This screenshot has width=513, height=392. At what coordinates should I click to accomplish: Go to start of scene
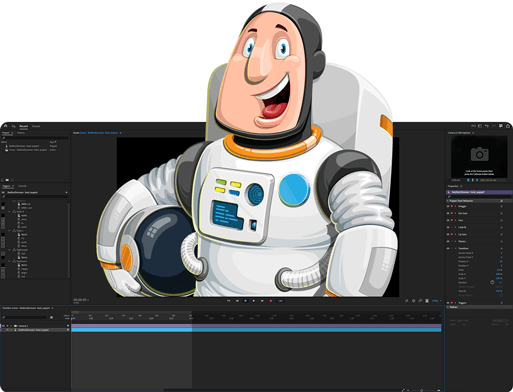tap(229, 301)
